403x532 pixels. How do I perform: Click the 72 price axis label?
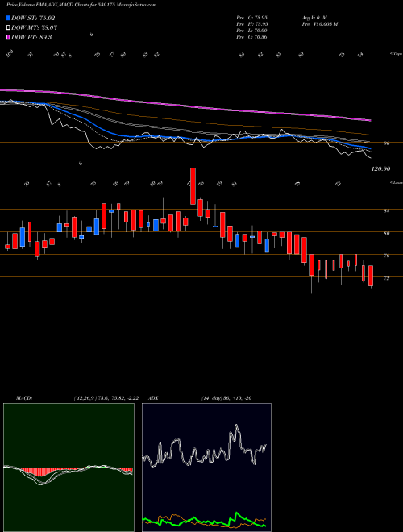[x=386, y=278]
